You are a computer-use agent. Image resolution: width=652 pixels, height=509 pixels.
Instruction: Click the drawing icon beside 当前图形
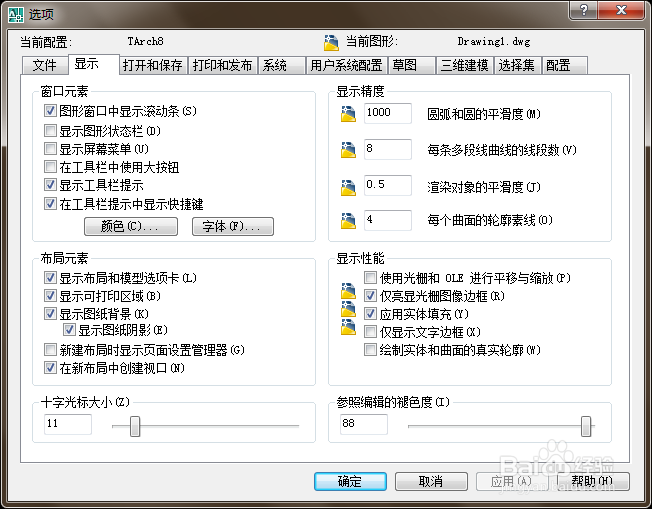[x=331, y=42]
